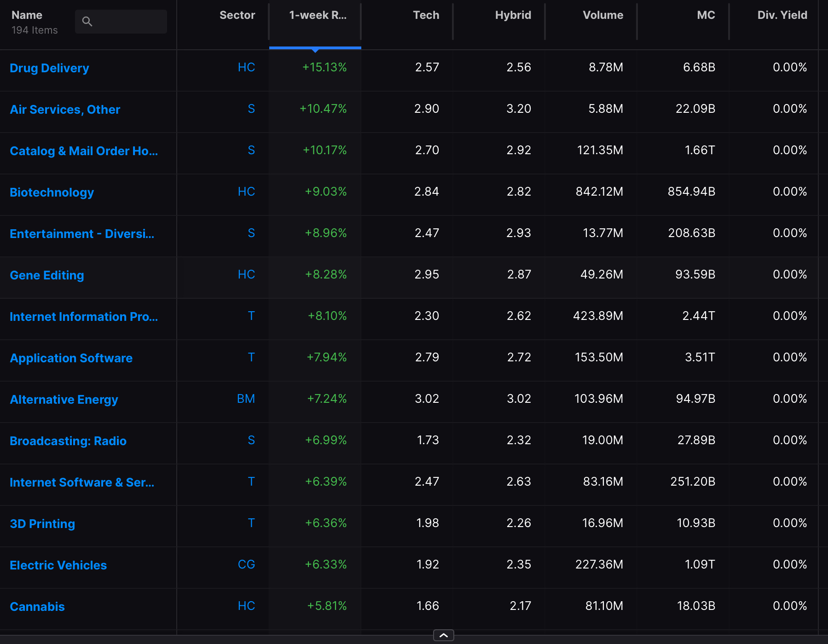828x644 pixels.
Task: Sort by the MC column header
Action: 706,15
